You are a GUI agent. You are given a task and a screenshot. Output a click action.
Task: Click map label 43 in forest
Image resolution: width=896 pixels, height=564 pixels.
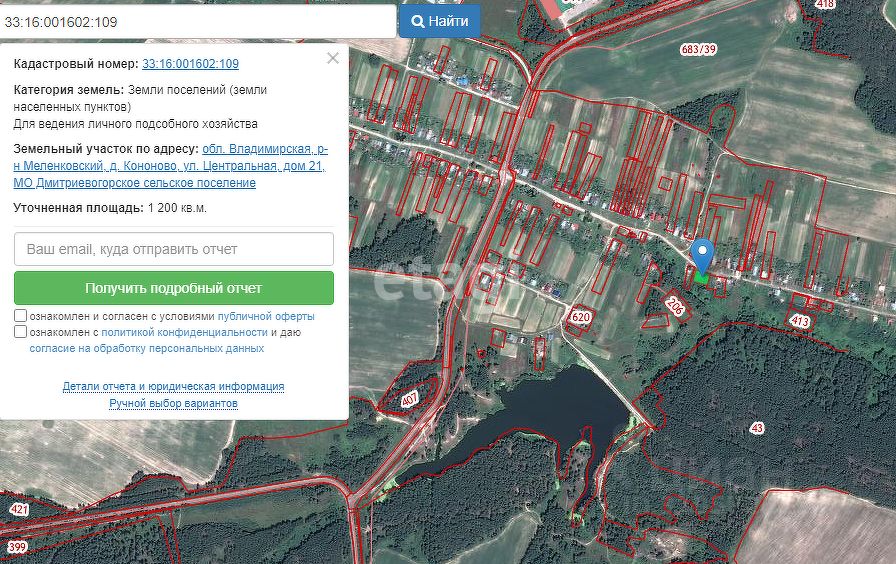[757, 428]
